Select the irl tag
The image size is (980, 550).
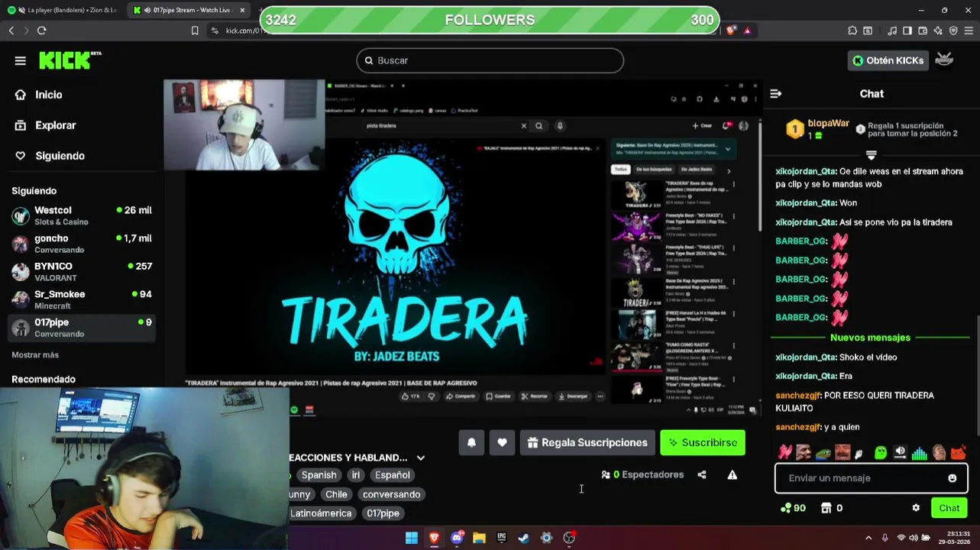pos(355,475)
